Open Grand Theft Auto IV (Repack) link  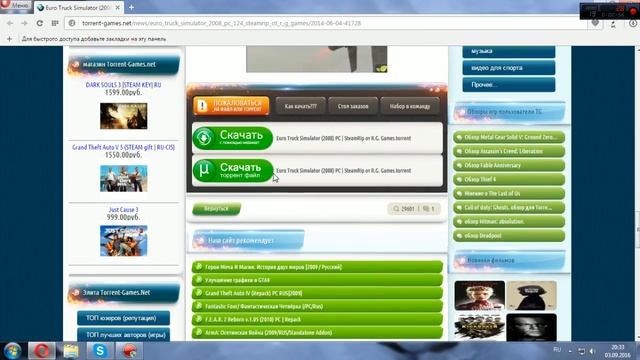(x=317, y=293)
